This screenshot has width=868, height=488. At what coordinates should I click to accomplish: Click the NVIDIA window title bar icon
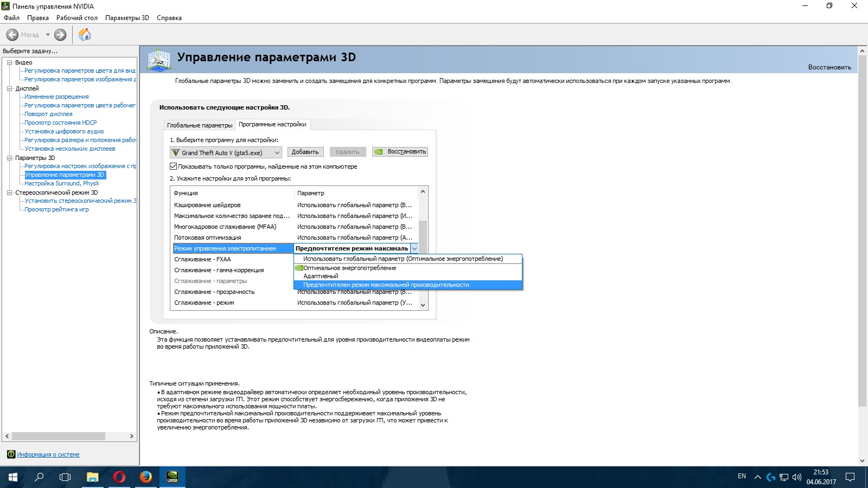click(x=5, y=6)
